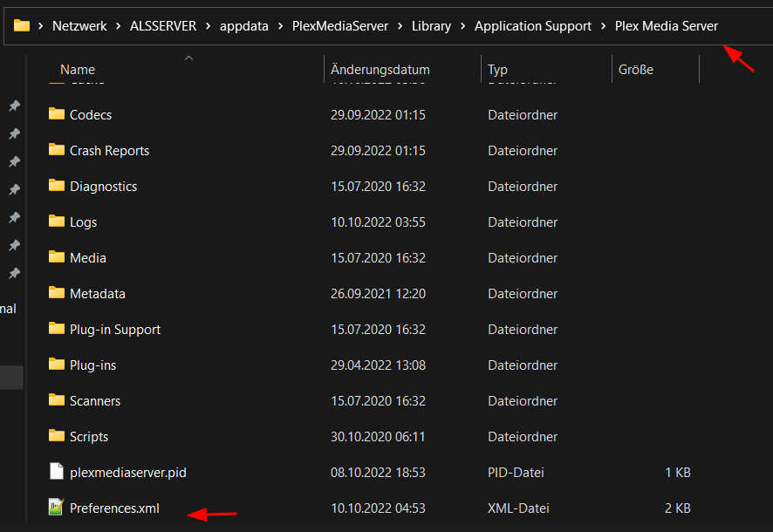
Task: Select the Metadata folder icon
Action: click(57, 293)
